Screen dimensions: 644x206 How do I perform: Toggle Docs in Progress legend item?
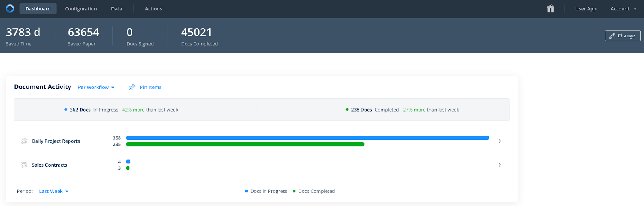click(266, 191)
